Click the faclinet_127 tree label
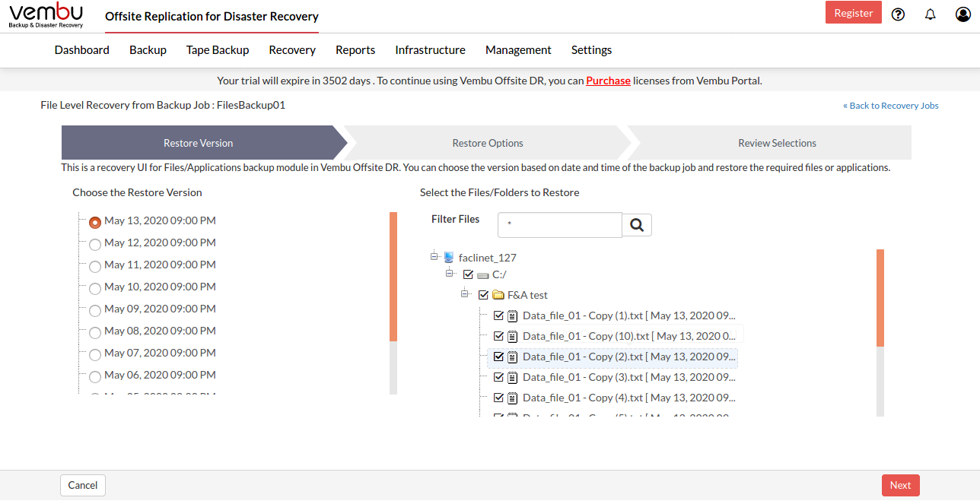Image resolution: width=980 pixels, height=504 pixels. [488, 258]
